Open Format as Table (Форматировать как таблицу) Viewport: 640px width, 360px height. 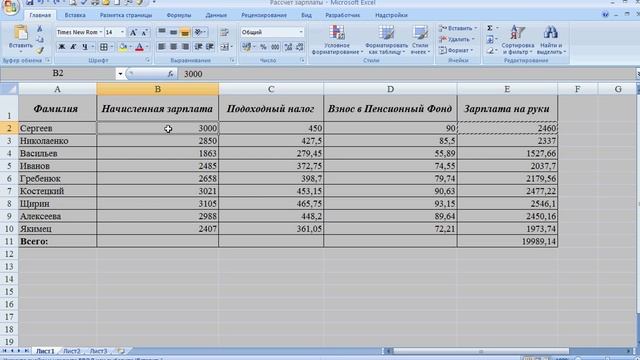(386, 40)
